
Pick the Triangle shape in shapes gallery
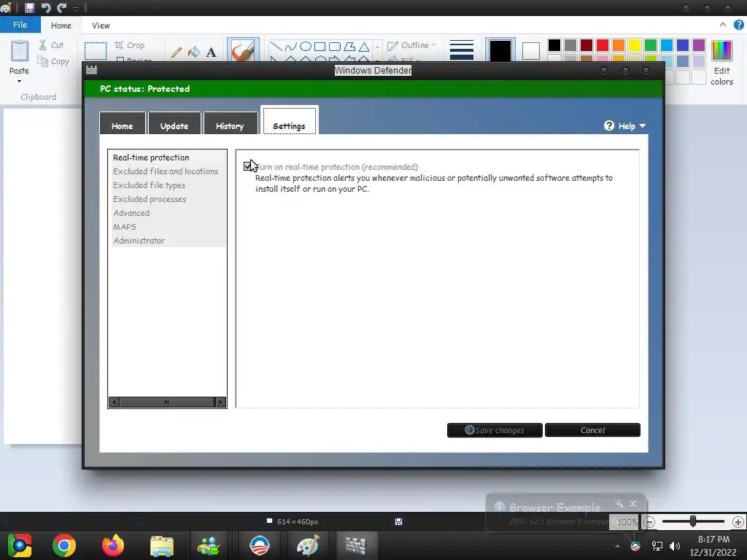pos(364,46)
